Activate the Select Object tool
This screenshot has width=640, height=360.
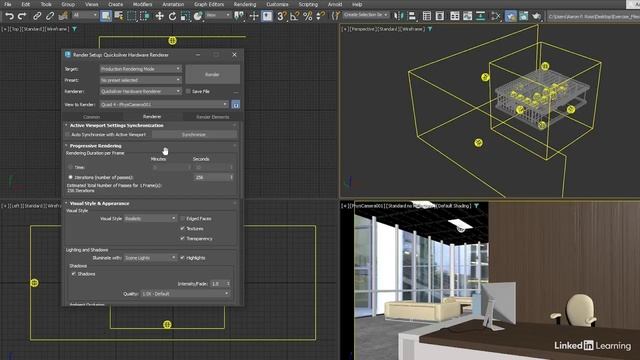coord(106,16)
